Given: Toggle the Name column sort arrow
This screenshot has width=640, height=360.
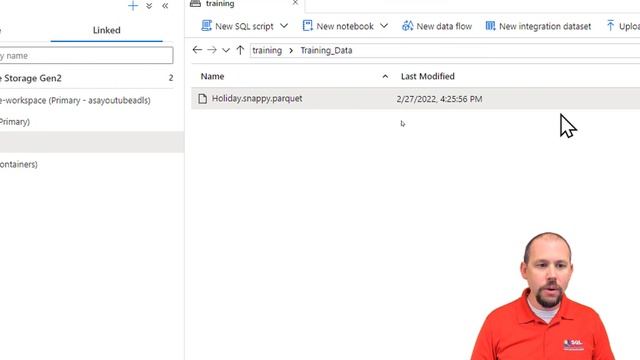Looking at the screenshot, I should point(385,76).
